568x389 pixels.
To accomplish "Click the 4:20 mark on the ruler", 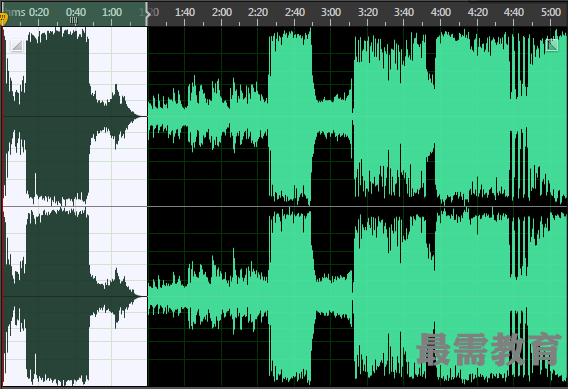I will coord(477,12).
